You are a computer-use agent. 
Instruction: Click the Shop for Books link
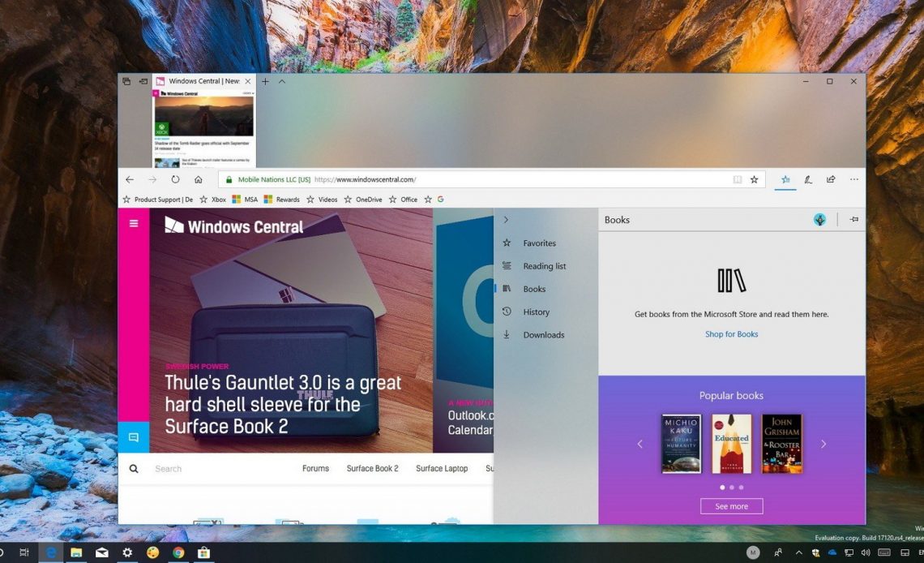coord(731,334)
